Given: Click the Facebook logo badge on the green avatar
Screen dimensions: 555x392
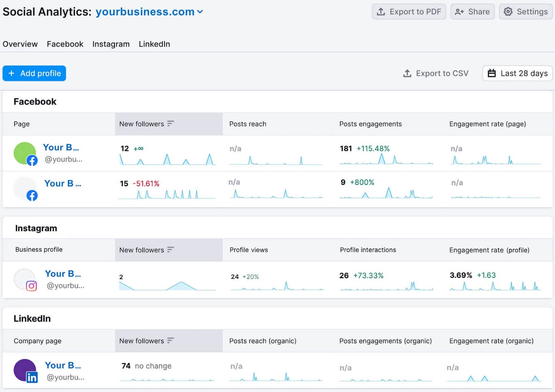Looking at the screenshot, I should point(32,161).
